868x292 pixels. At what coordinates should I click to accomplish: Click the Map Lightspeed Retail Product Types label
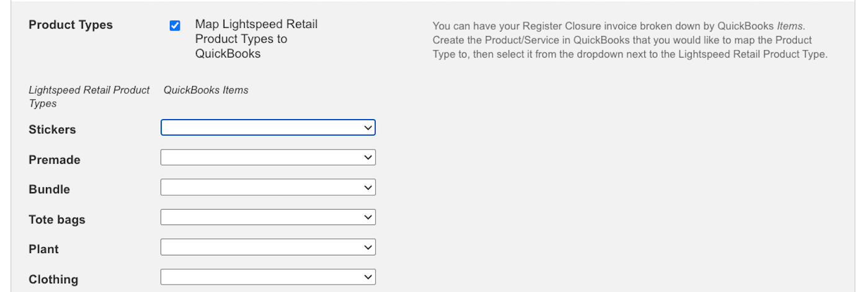click(x=256, y=38)
